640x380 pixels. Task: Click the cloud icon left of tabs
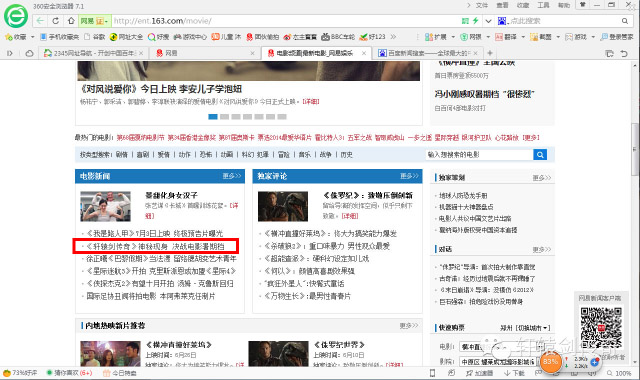(x=29, y=53)
